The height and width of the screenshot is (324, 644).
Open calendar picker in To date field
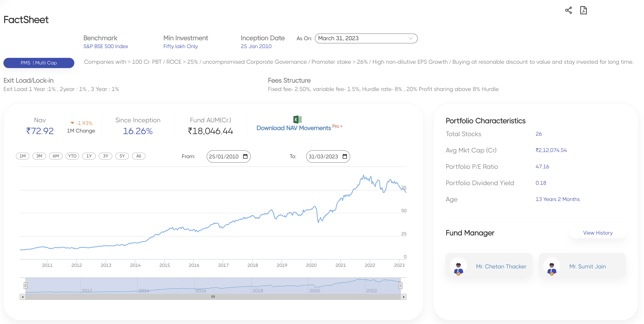coord(345,157)
